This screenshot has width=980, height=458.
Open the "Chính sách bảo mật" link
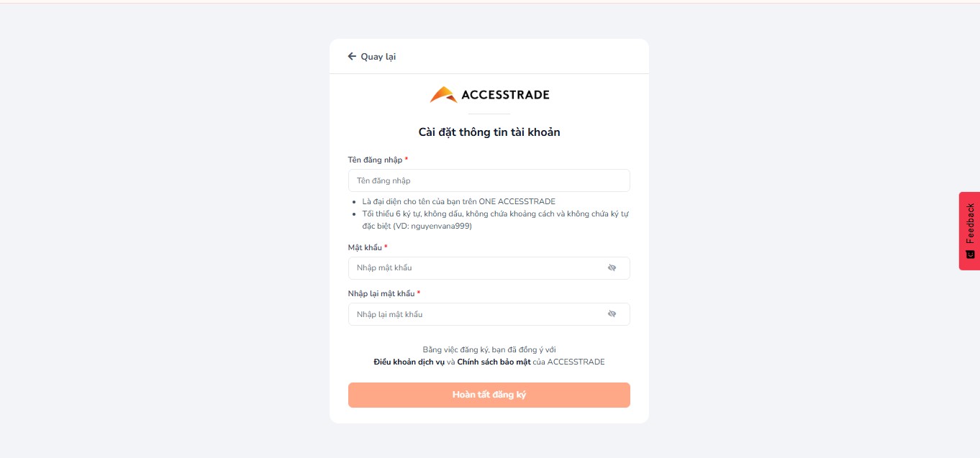click(494, 362)
